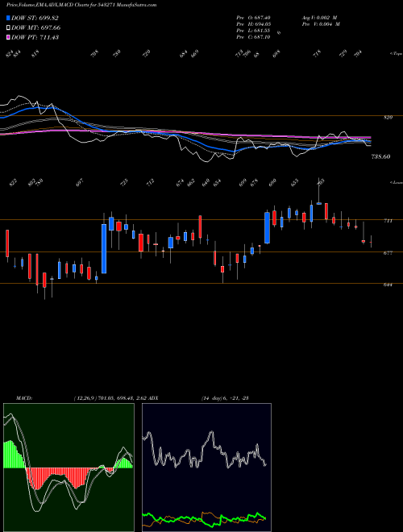Select the 'DOW MT: 697.66' legend text
The image size is (403, 532).
[36, 27]
